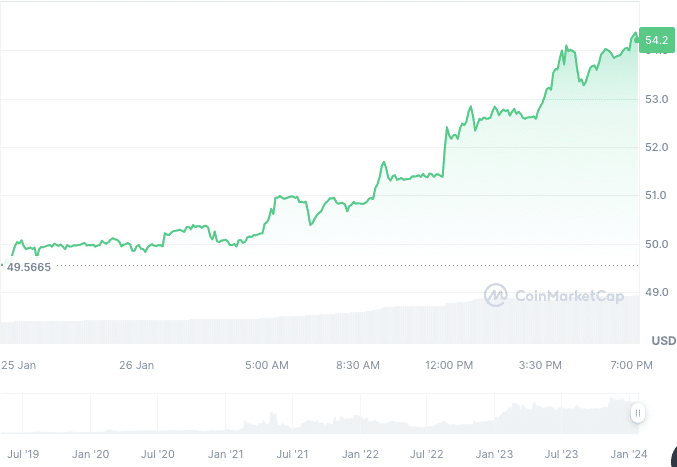Click the CoinMarketCap watermark text

(568, 294)
